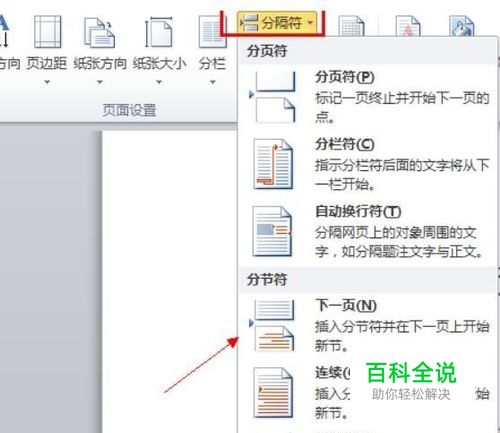Click the 页边距 margins icon
The width and height of the screenshot is (500, 433).
pyautogui.click(x=47, y=32)
